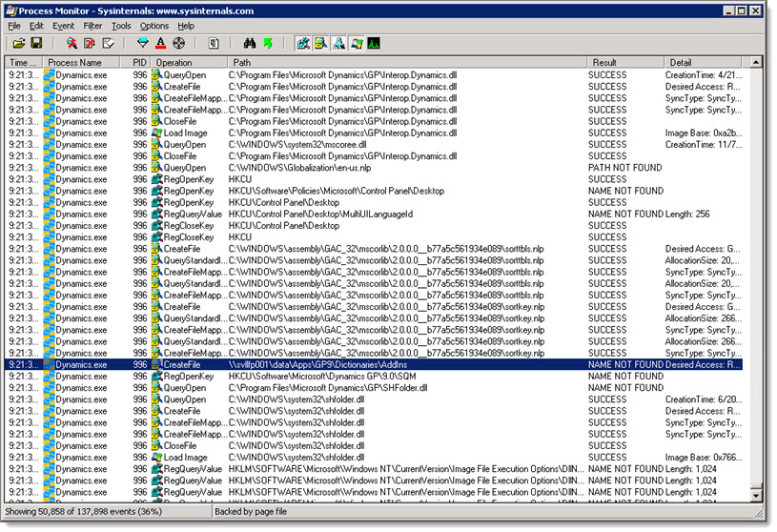Click the Find binoculars icon

pyautogui.click(x=250, y=44)
